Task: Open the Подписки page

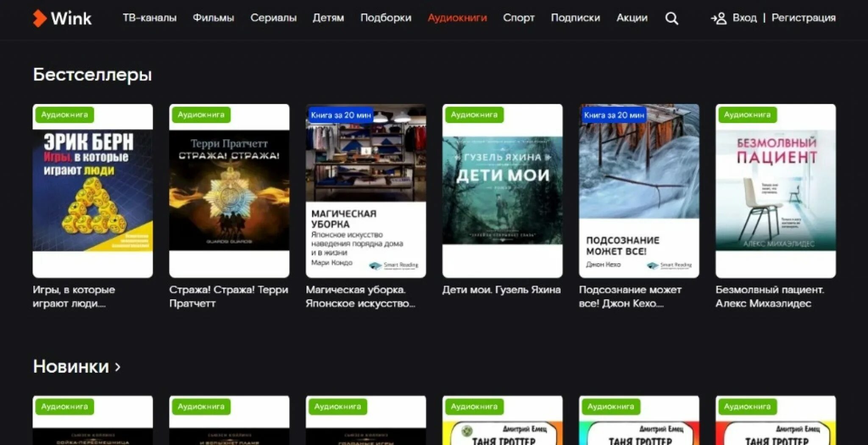Action: point(575,18)
